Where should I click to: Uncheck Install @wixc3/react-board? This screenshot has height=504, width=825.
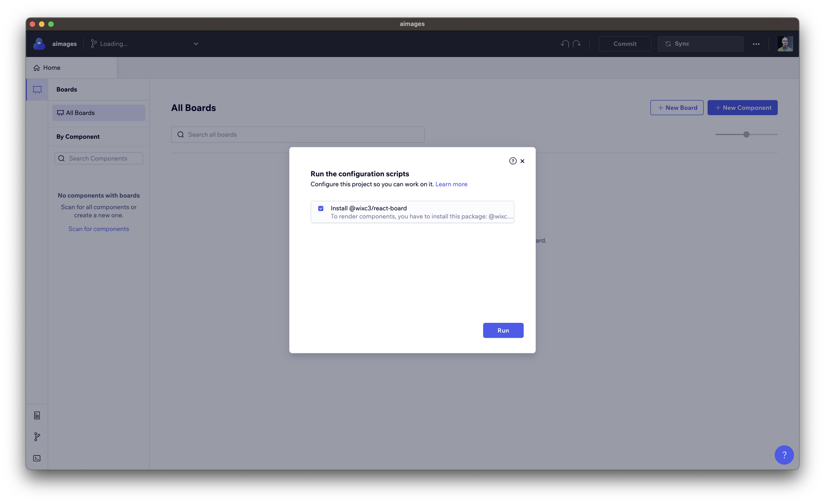click(x=321, y=208)
